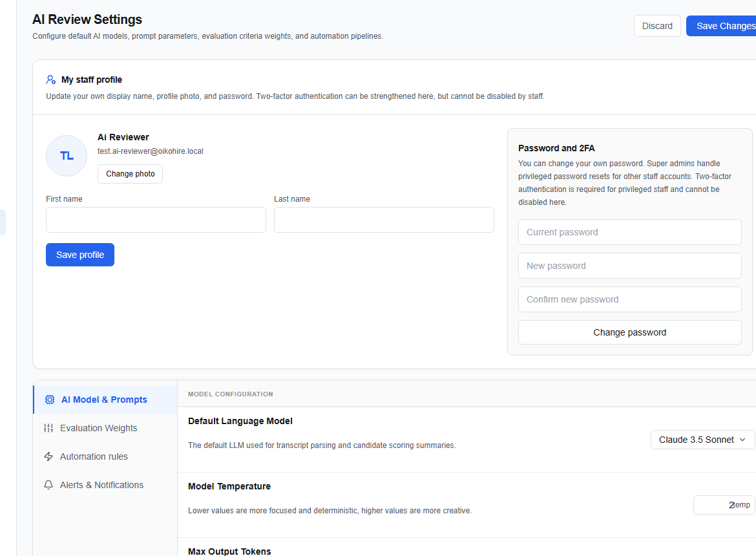Click the Evaluation Weights sliders icon

(48, 428)
